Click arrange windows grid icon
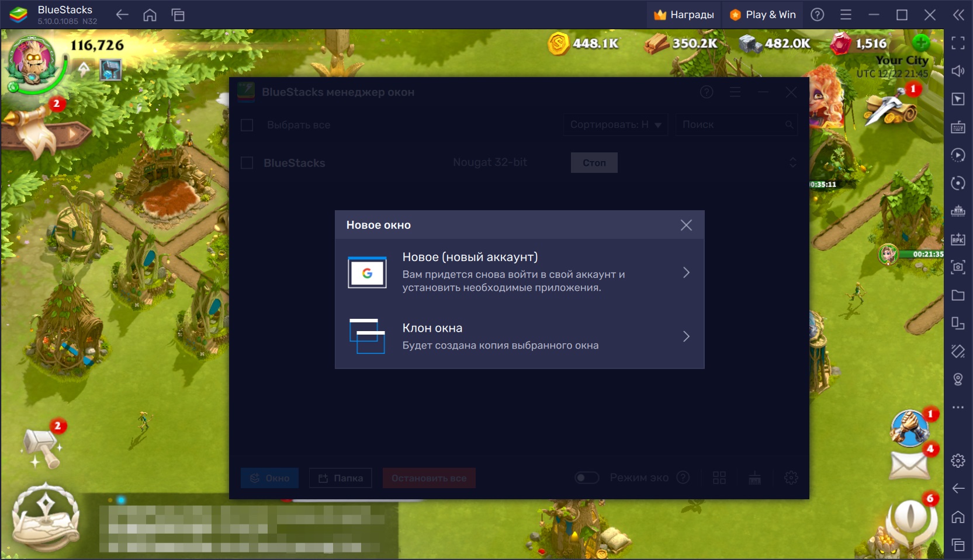This screenshot has width=973, height=560. (x=719, y=478)
